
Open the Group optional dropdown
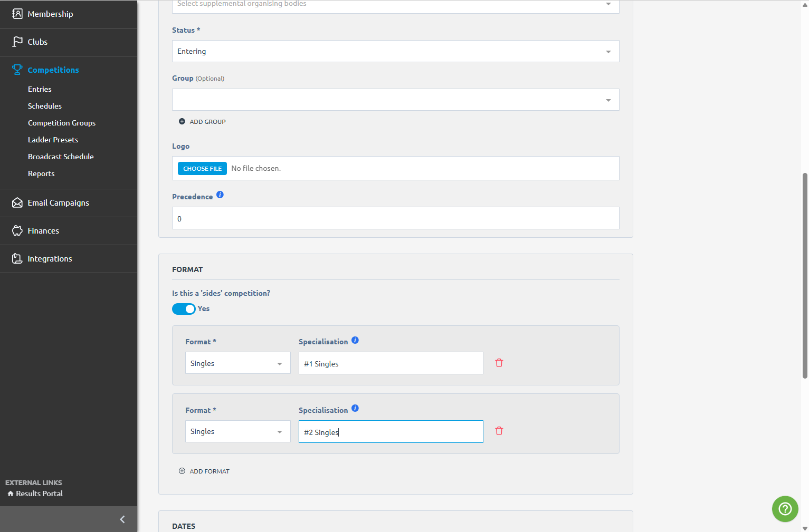(x=396, y=100)
